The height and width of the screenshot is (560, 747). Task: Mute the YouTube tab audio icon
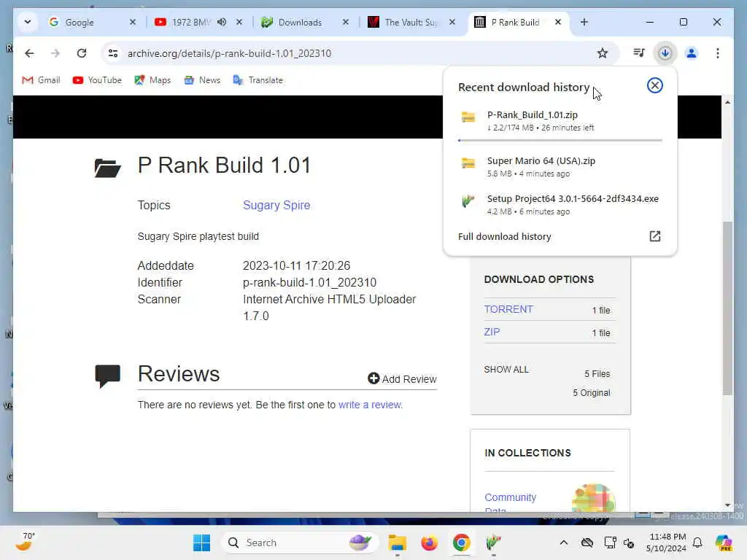(222, 22)
